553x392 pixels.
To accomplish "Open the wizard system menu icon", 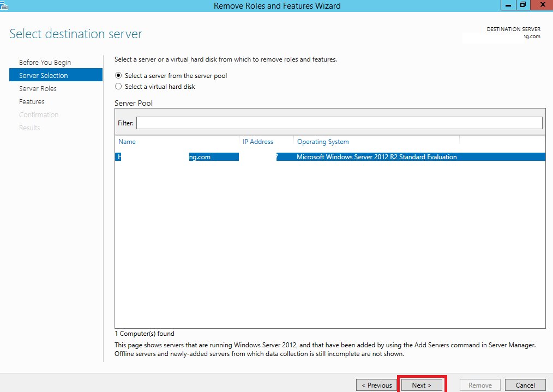I will 5,5.
